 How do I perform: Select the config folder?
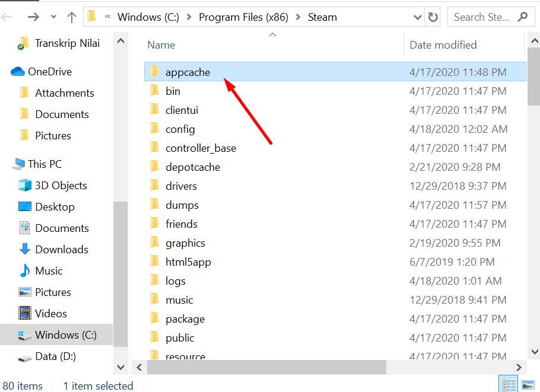pos(180,129)
